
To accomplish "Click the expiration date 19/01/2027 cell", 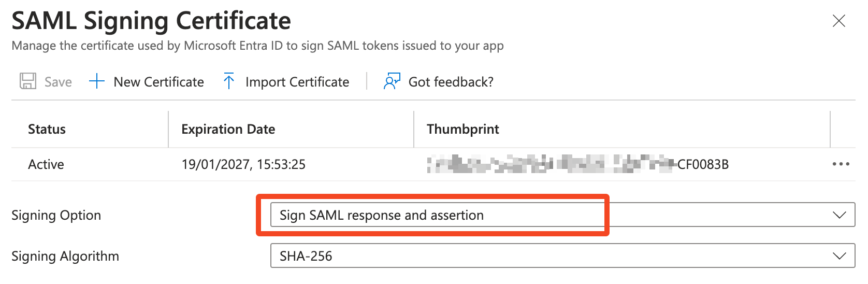I will (243, 164).
